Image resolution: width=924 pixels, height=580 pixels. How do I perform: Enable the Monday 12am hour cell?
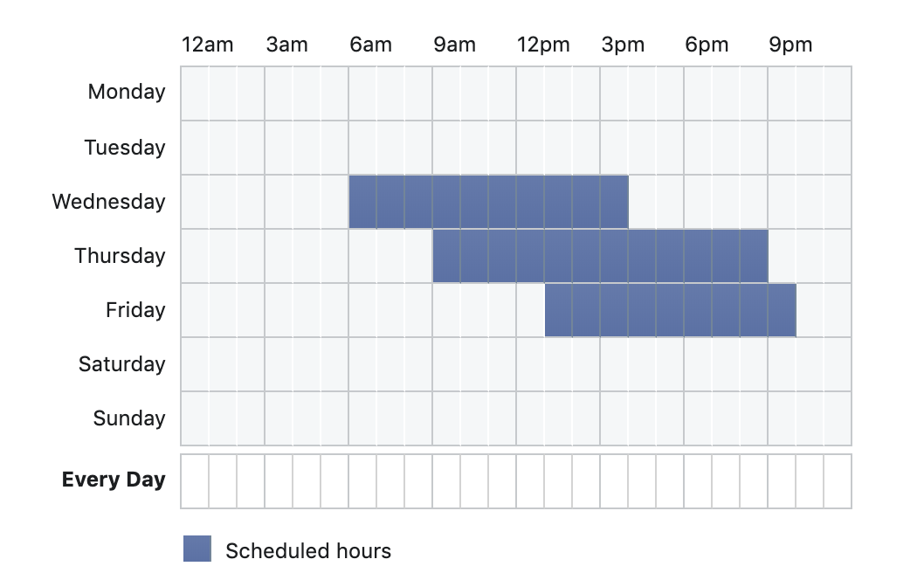(195, 93)
